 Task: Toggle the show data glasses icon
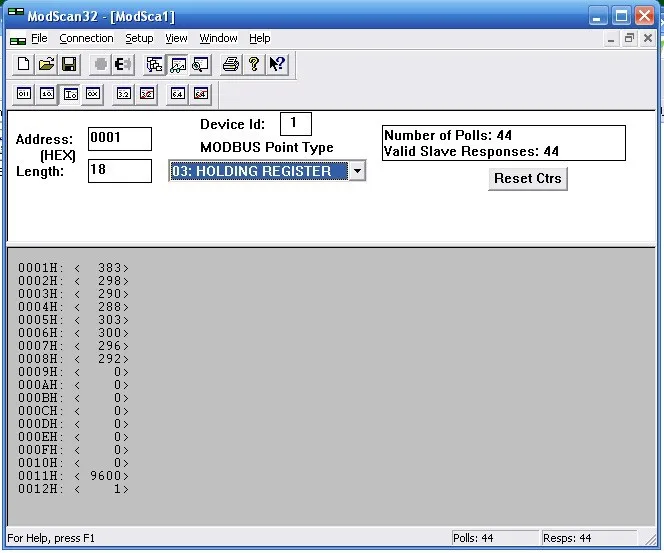pos(177,64)
